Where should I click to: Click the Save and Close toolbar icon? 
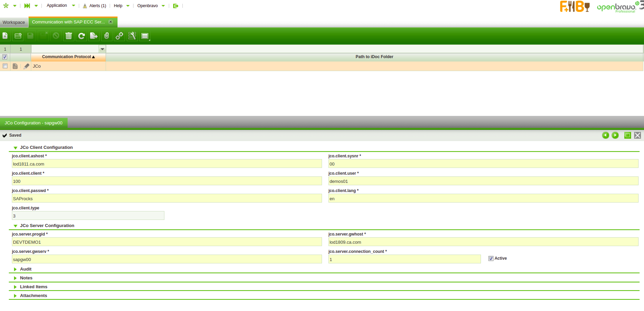[x=43, y=36]
